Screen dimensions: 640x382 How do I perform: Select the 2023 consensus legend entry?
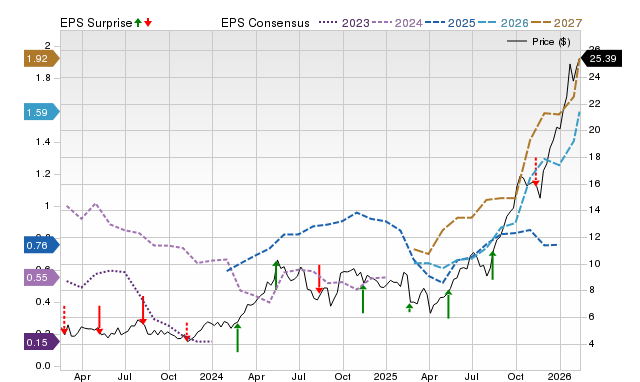[x=344, y=23]
